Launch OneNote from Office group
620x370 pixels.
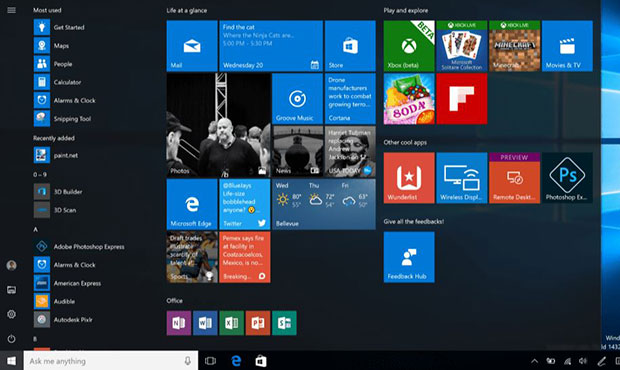point(179,323)
